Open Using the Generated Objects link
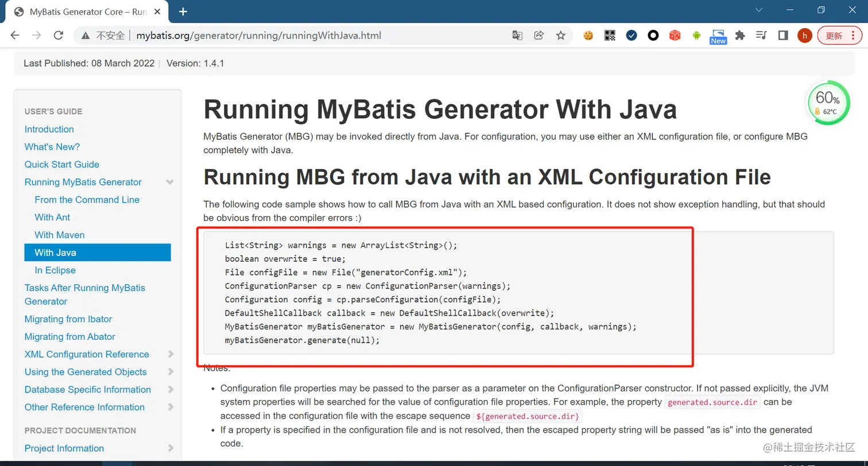 pos(86,372)
